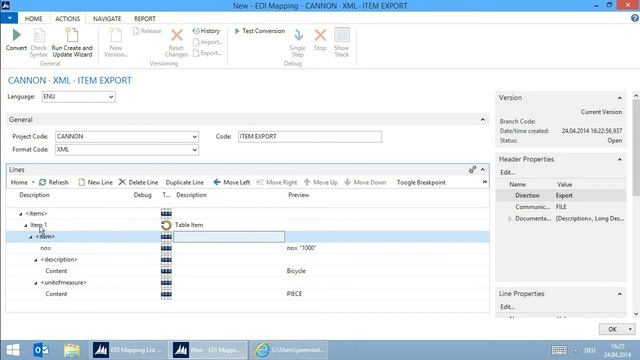640x360 pixels.
Task: Click Move Up
Action: (x=321, y=182)
